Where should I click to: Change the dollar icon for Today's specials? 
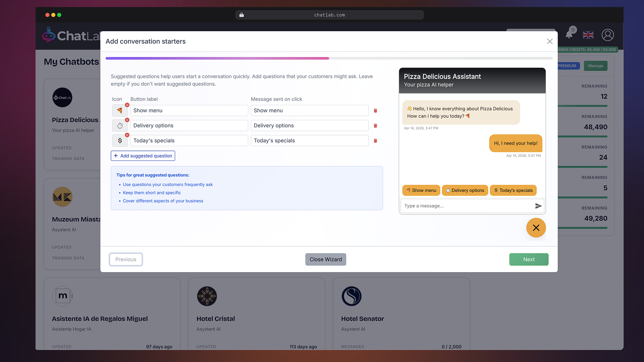coord(120,141)
